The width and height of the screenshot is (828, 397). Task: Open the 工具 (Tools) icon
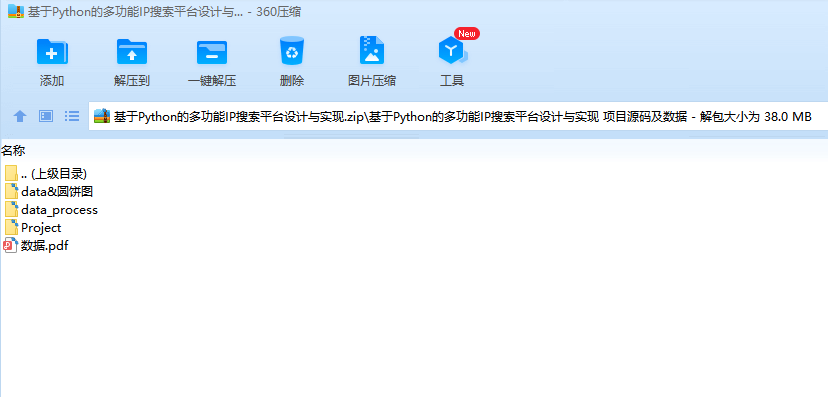(453, 51)
